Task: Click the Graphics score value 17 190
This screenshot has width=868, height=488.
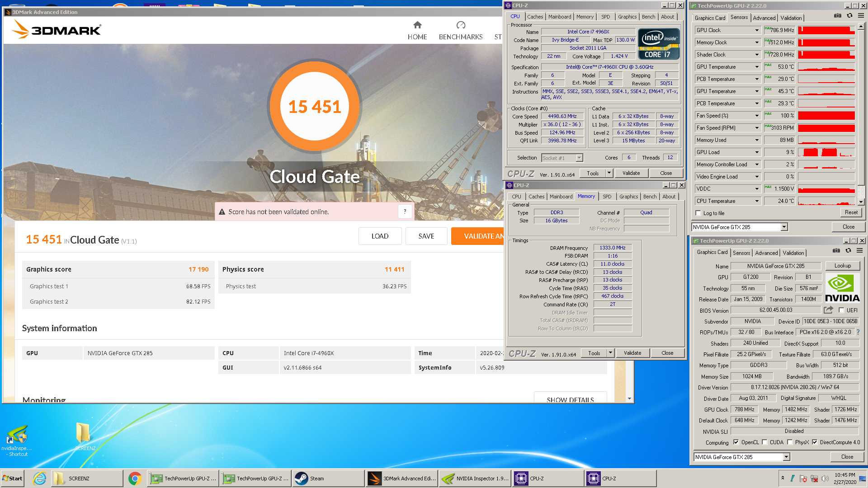Action: pyautogui.click(x=198, y=269)
